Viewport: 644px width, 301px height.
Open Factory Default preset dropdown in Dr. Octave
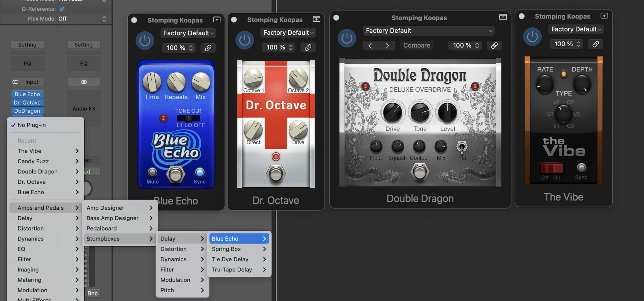pos(288,33)
